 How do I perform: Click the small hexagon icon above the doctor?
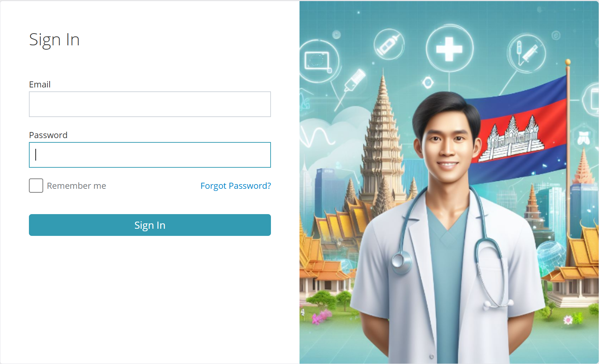pyautogui.click(x=428, y=83)
